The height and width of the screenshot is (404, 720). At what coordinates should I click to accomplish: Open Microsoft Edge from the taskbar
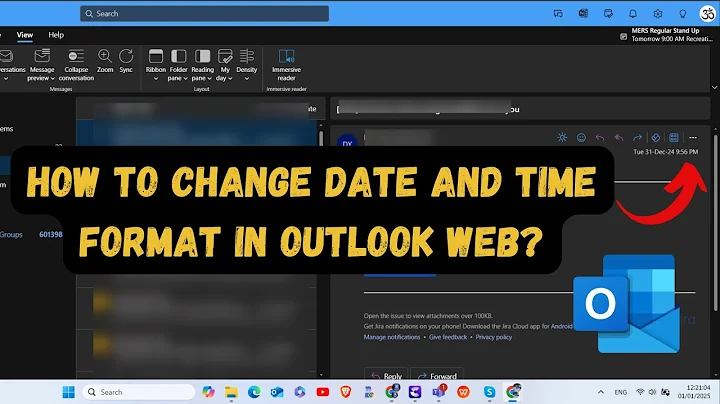click(x=254, y=392)
